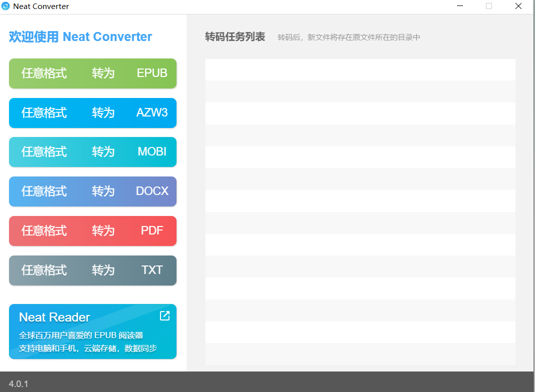This screenshot has width=535, height=392.
Task: Click the red convert to PDF button
Action: 92,231
